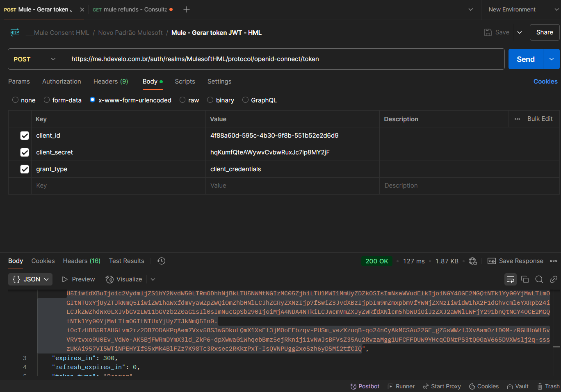561x392 pixels.
Task: Click the link icon in the response toolbar
Action: [553, 279]
